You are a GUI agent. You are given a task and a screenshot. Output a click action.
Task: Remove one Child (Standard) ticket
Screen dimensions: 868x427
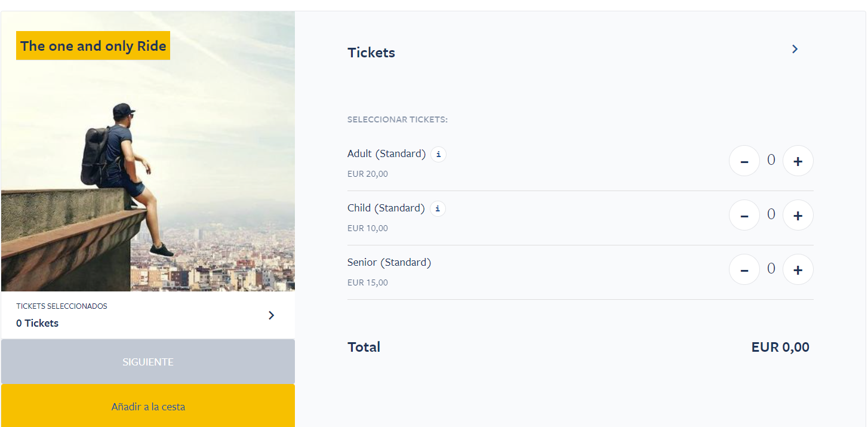click(744, 215)
